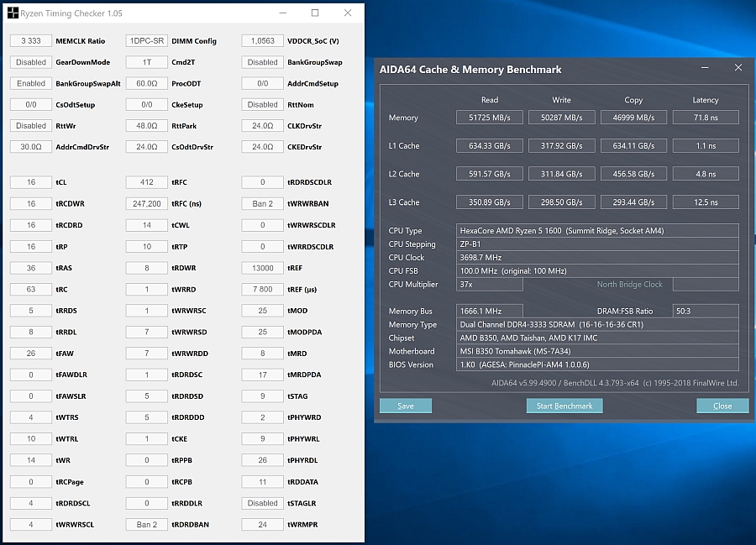Click tMRDPDA value field 17
756x545 pixels.
pos(262,375)
